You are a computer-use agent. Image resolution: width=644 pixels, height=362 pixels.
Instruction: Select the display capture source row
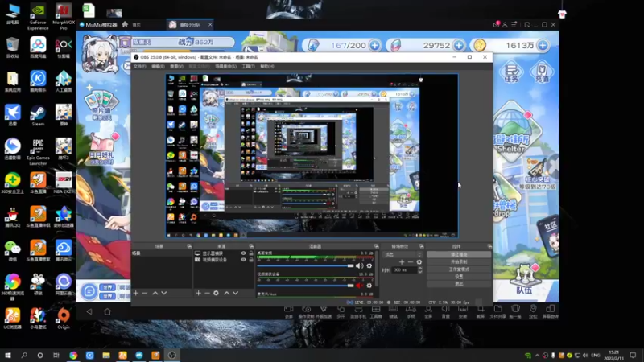(224, 253)
